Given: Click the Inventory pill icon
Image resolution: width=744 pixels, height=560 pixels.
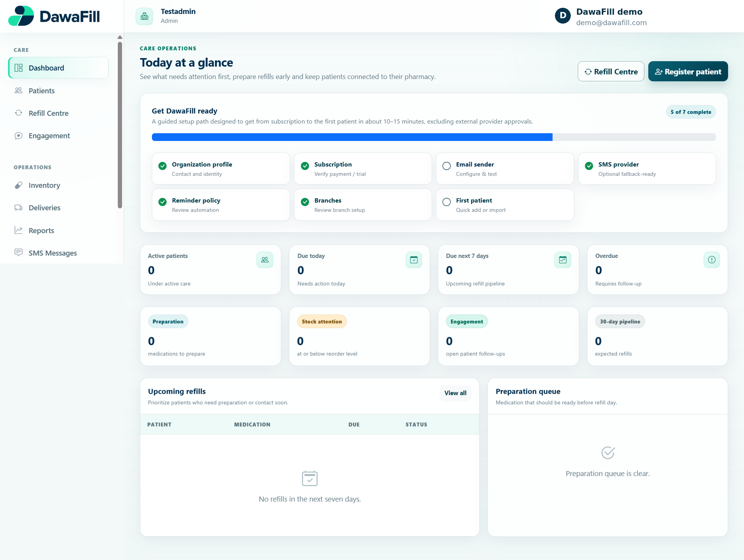Looking at the screenshot, I should click(19, 185).
